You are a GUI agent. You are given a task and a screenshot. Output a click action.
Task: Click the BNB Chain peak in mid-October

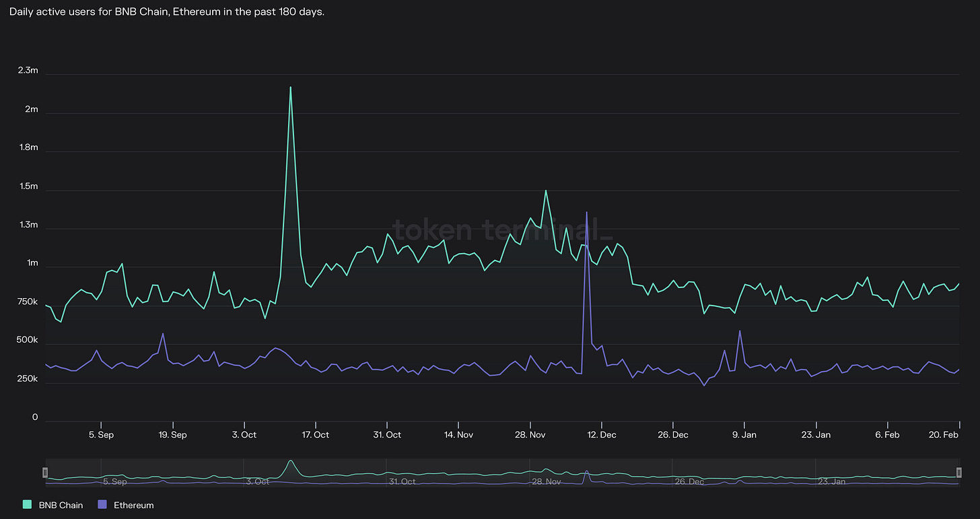click(x=290, y=88)
